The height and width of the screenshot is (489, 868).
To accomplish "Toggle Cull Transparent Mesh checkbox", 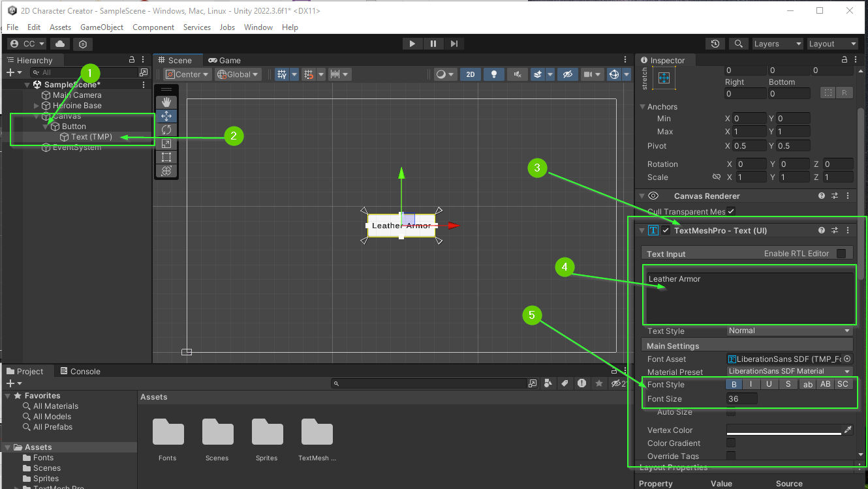I will pyautogui.click(x=731, y=211).
